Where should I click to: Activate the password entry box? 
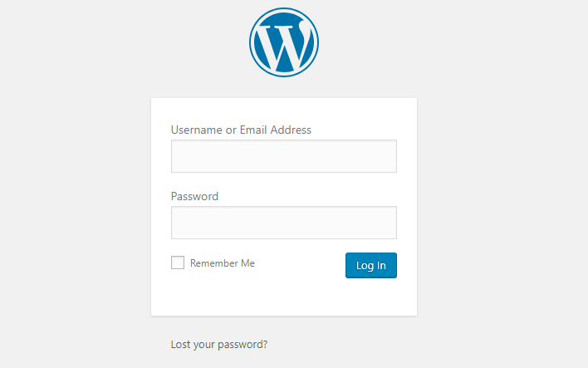click(x=284, y=223)
